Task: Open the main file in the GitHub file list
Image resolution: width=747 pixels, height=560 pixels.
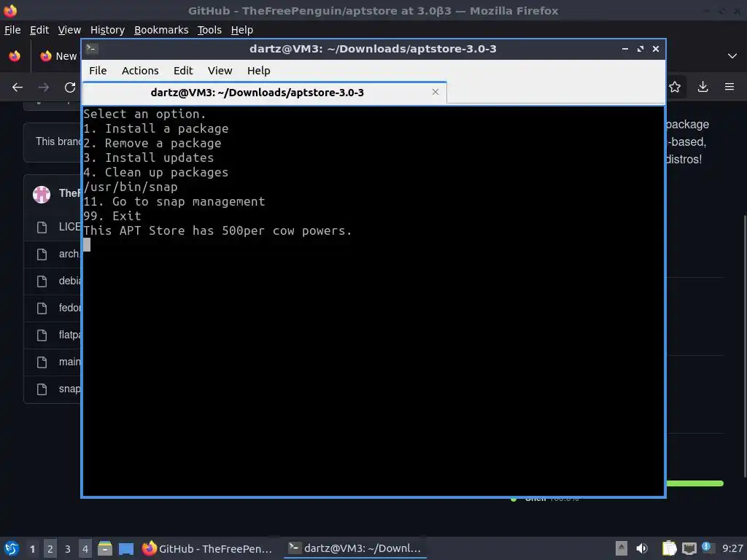Action: (x=69, y=362)
